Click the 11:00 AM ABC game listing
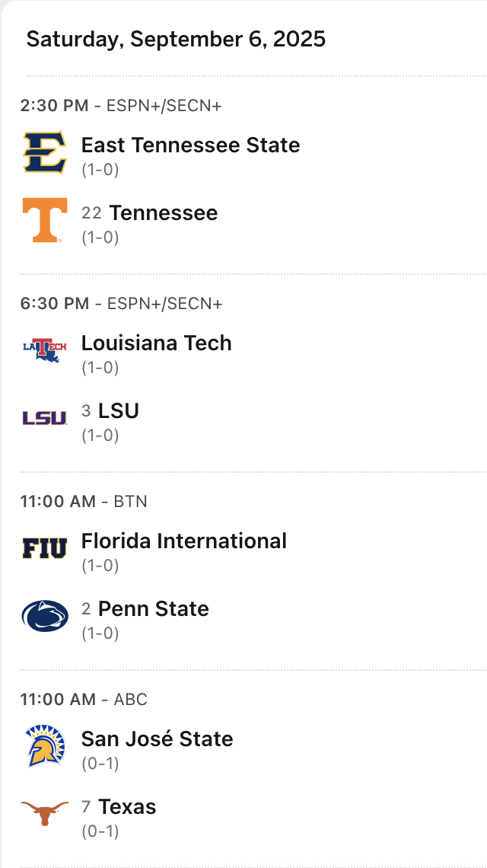 point(84,700)
